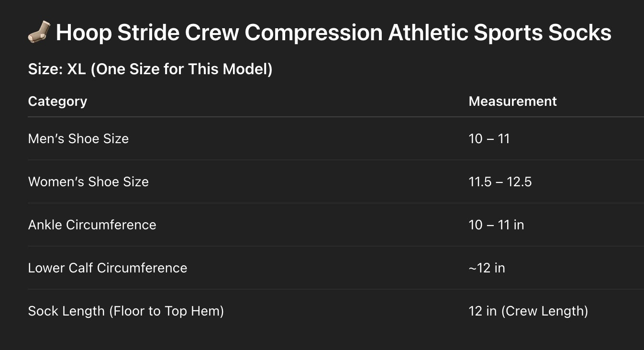Click the (One Size for This Model) note
This screenshot has width=644, height=350.
click(x=181, y=69)
